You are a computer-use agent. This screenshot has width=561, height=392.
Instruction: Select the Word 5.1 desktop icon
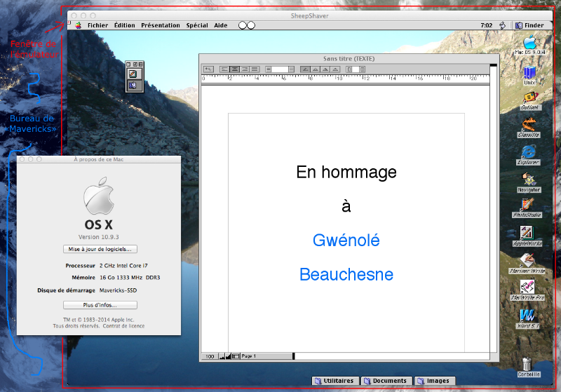(x=527, y=318)
